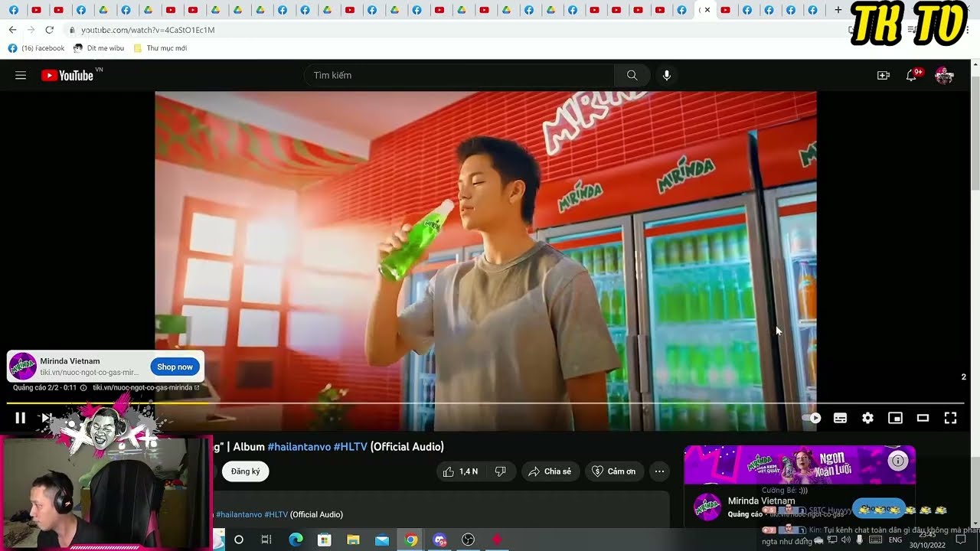980x551 pixels.
Task: Open the Thư mục mới bookmark folder
Action: [160, 48]
